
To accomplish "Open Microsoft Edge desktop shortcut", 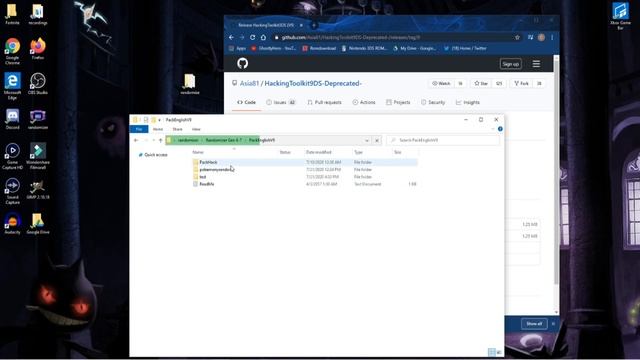I will tap(12, 85).
